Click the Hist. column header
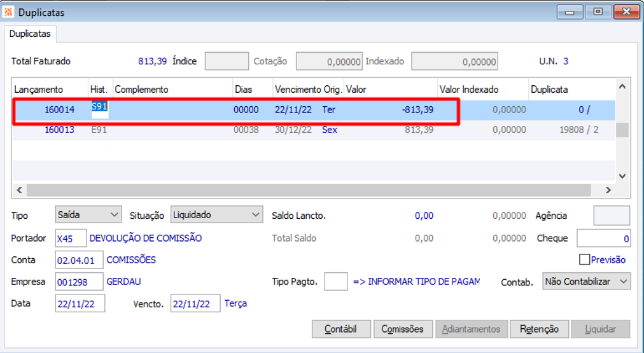The width and height of the screenshot is (644, 353). (99, 90)
